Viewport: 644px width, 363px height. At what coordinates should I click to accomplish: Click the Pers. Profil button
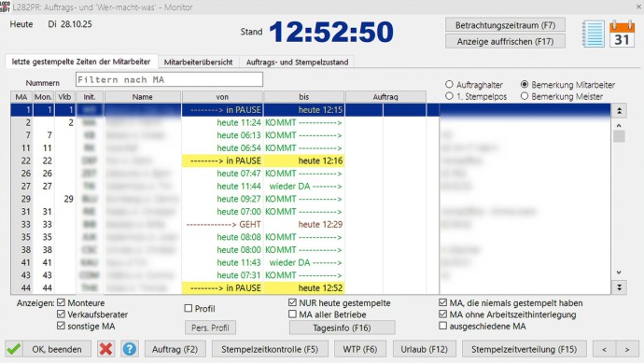[210, 328]
